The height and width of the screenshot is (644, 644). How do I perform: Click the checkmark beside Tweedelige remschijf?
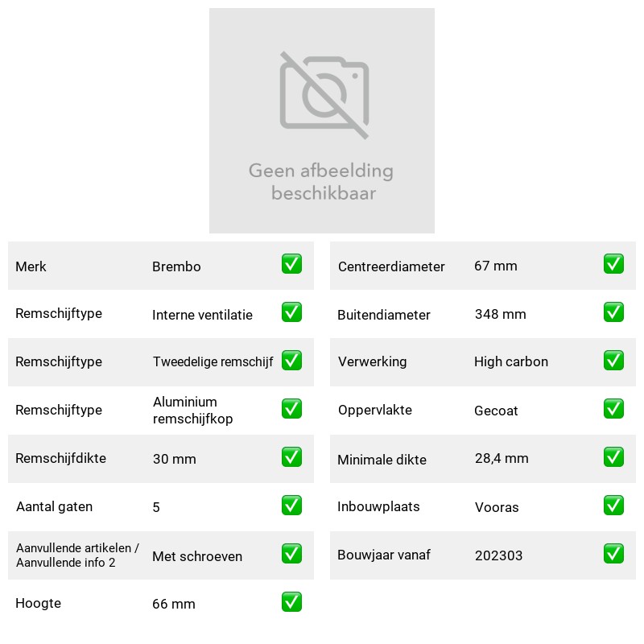291,361
